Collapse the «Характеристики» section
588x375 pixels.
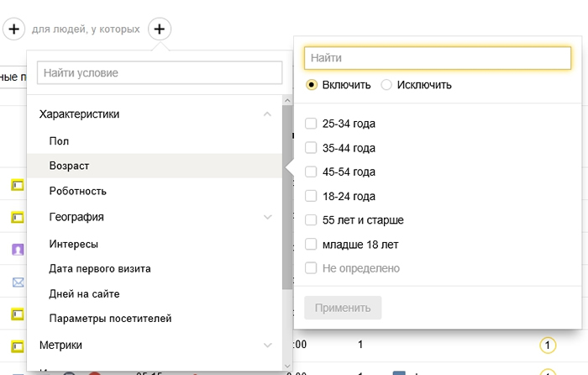tap(267, 114)
